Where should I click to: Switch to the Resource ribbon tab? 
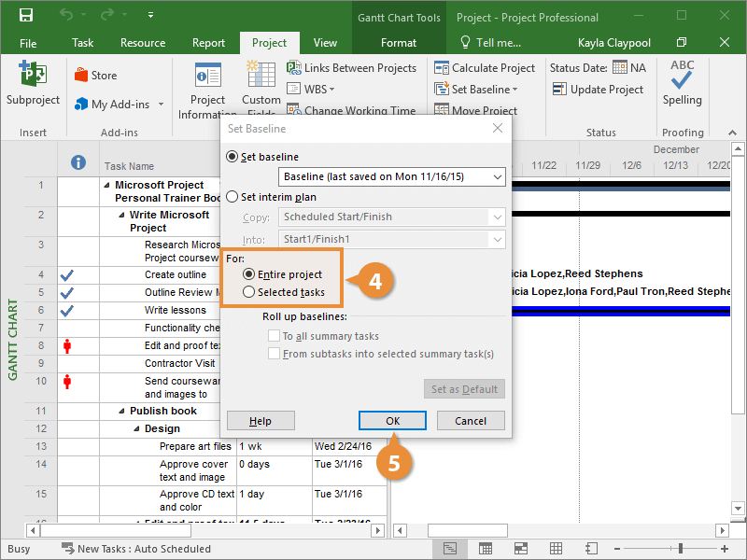pos(143,43)
